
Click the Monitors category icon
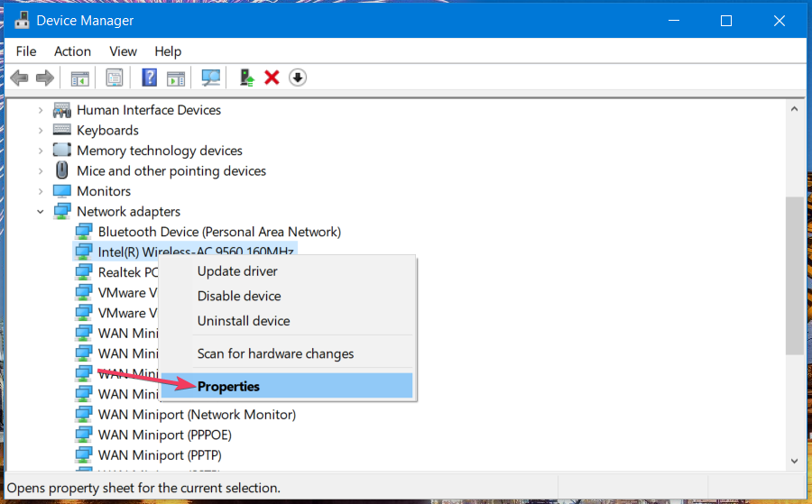(62, 191)
